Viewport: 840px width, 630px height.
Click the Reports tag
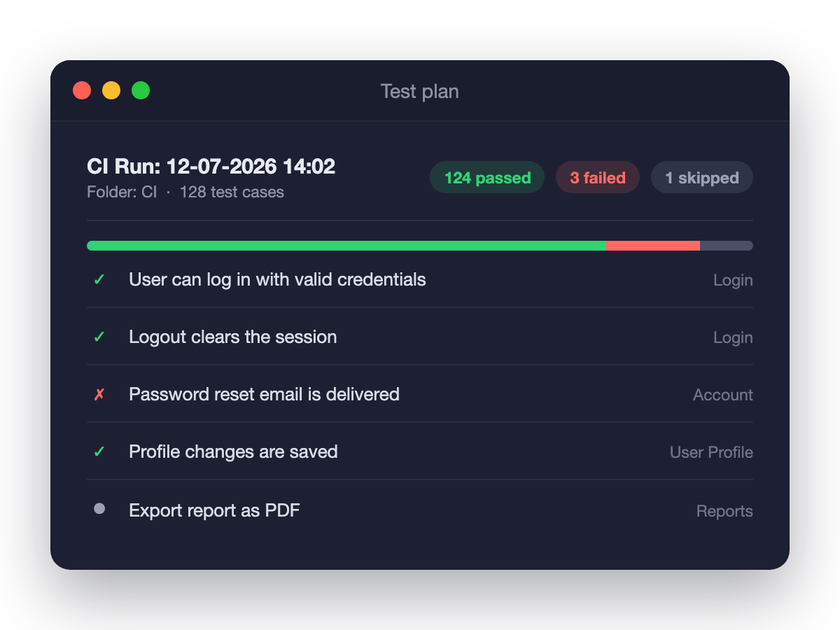[x=724, y=511]
